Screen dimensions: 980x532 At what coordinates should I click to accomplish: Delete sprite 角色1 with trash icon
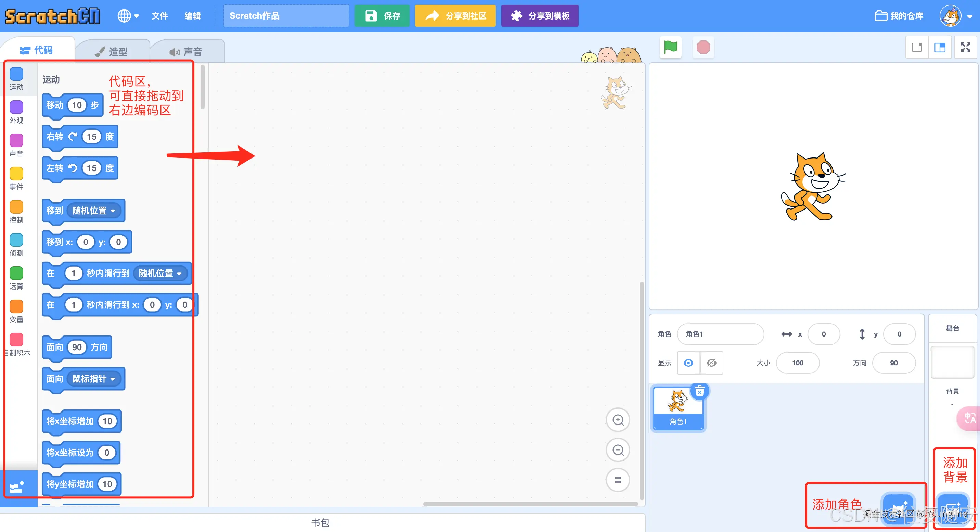699,392
